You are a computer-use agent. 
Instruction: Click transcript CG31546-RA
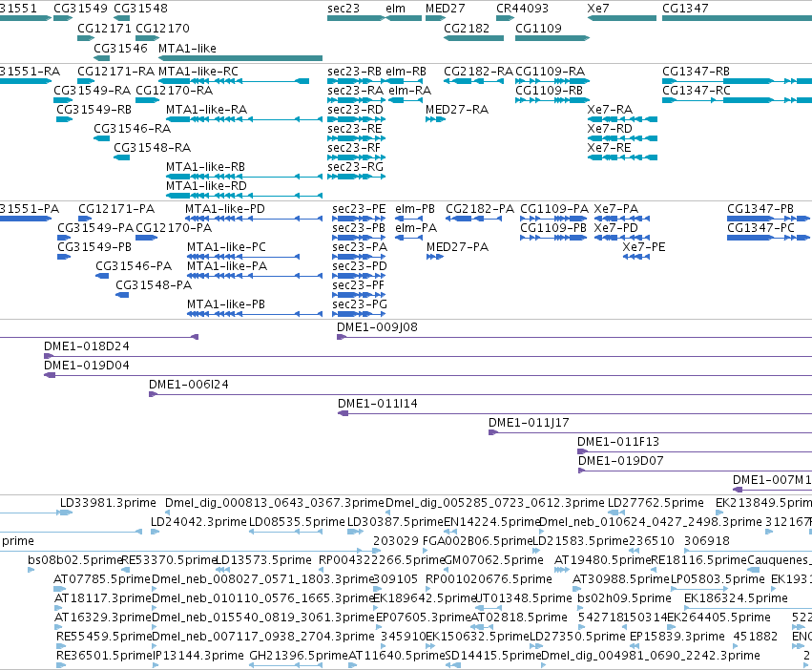coord(101,138)
